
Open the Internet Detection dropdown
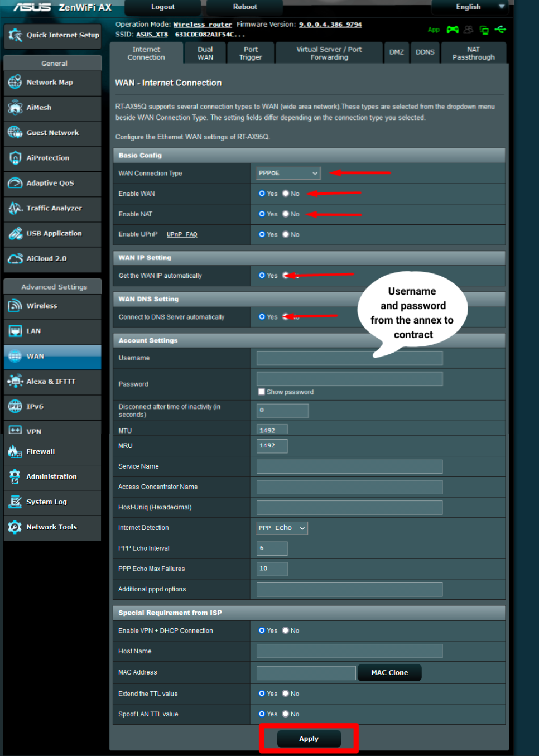[282, 527]
